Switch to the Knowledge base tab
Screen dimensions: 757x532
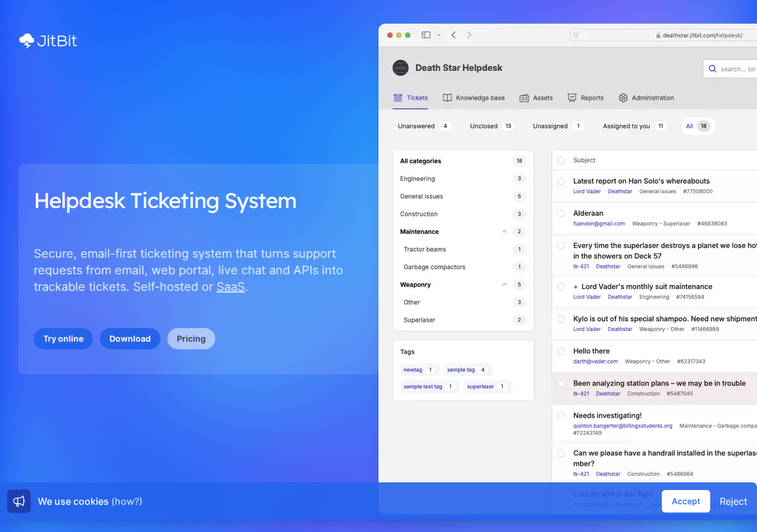point(474,98)
